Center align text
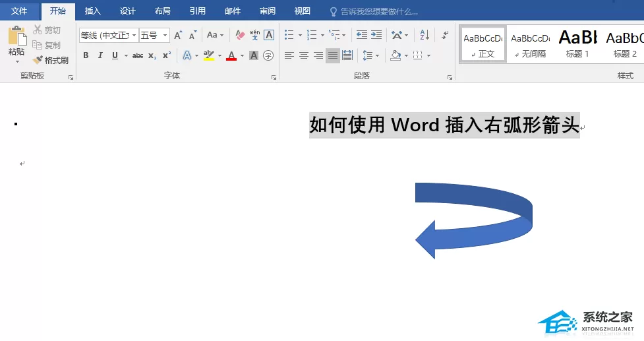 304,55
